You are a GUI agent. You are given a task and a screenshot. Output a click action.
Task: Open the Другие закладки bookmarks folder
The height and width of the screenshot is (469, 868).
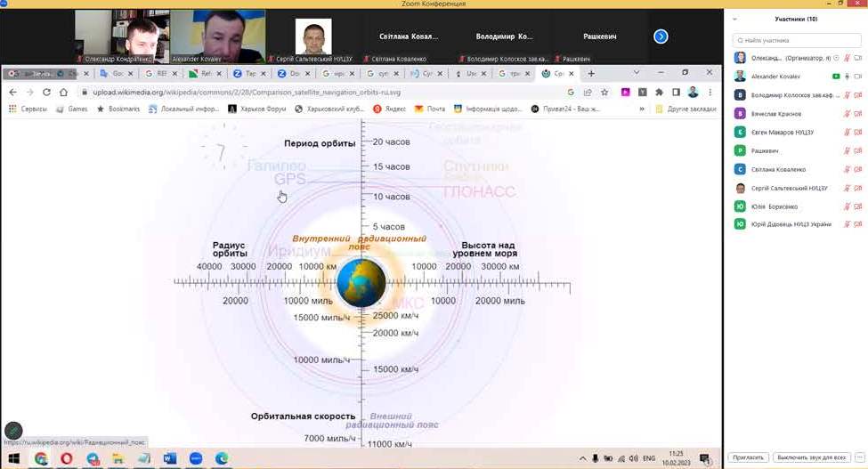pyautogui.click(x=685, y=109)
